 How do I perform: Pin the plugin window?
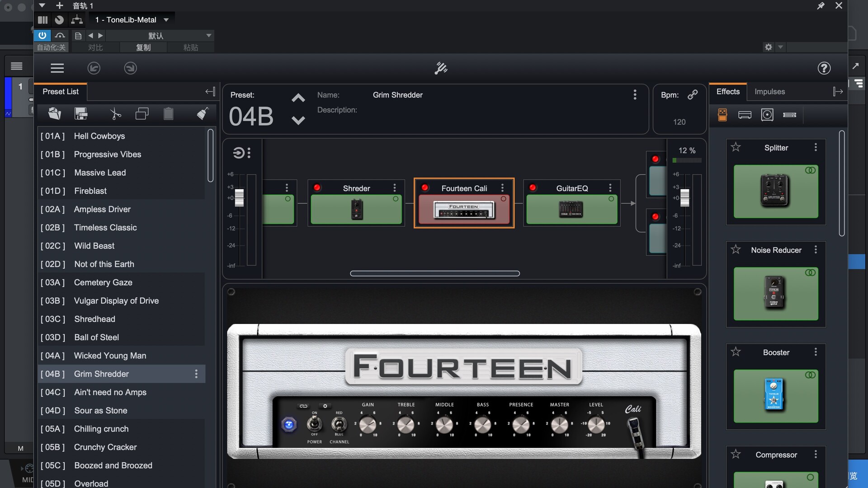tap(821, 6)
